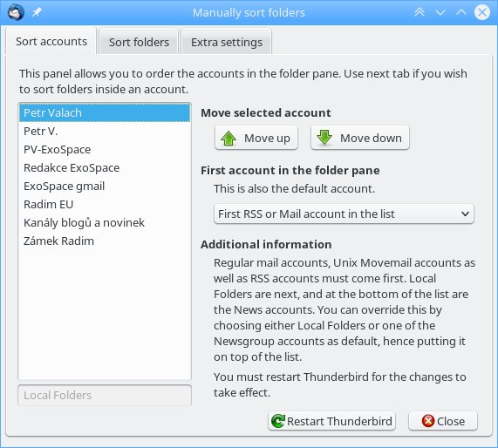
Task: Click the red X icon on Close
Action: [x=428, y=421]
